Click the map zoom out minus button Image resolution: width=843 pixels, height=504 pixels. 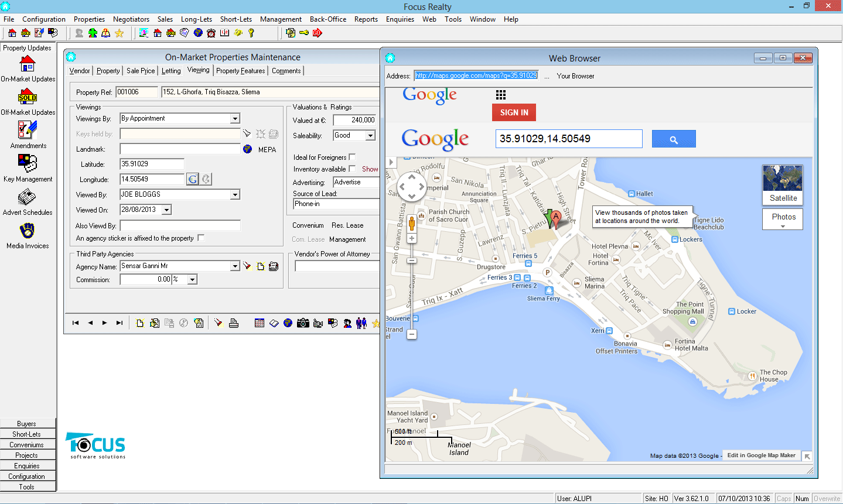[x=412, y=334]
